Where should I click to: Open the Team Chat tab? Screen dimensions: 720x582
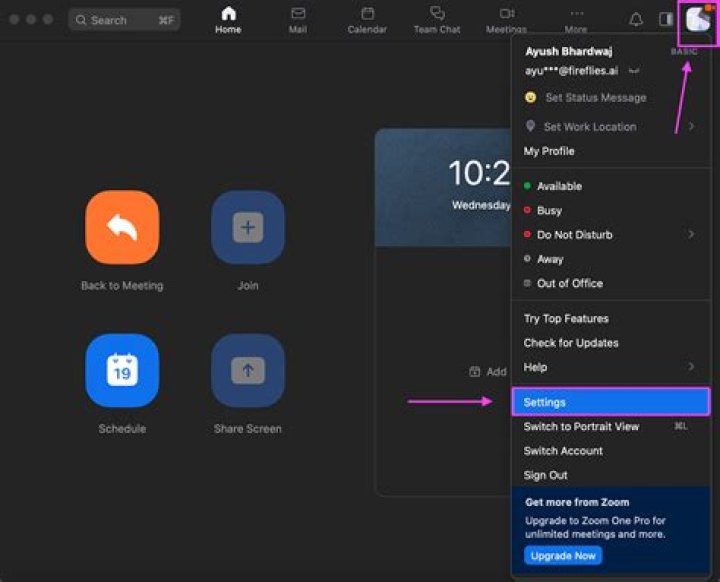(437, 20)
